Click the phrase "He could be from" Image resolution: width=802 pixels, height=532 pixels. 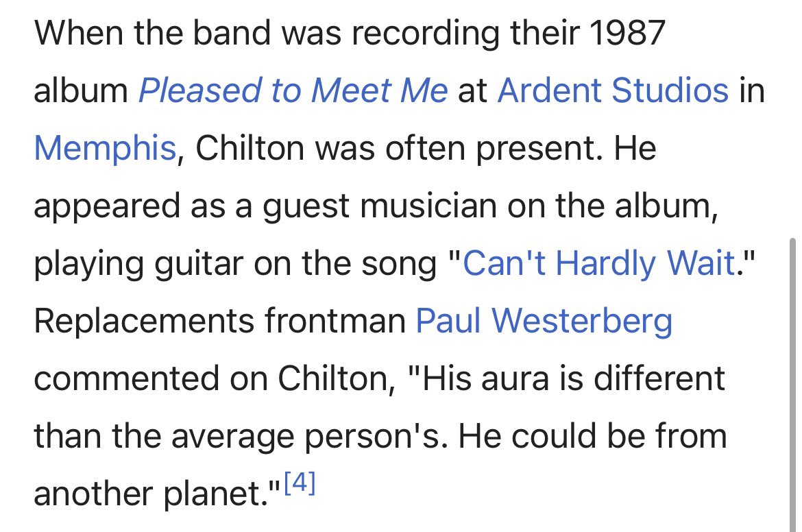point(592,437)
